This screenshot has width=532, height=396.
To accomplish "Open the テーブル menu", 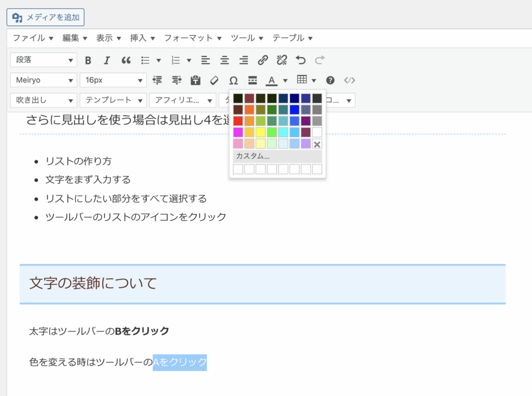I will click(291, 37).
